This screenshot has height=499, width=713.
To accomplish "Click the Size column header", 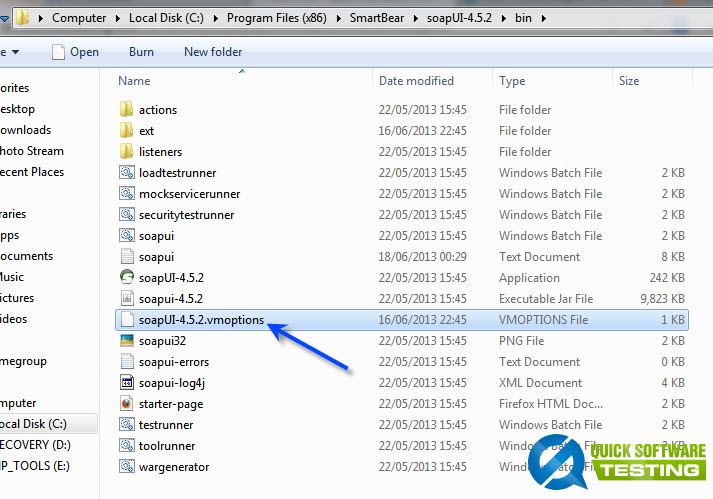I will [x=629, y=81].
